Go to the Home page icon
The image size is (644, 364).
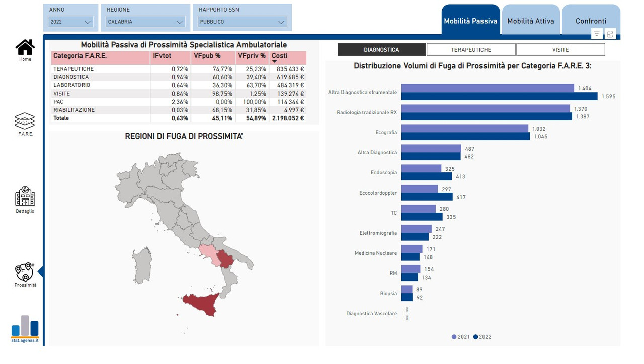(25, 47)
